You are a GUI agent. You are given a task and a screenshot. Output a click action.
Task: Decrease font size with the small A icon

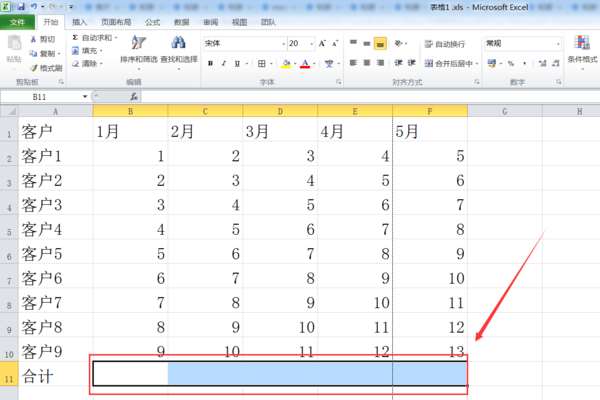(335, 43)
